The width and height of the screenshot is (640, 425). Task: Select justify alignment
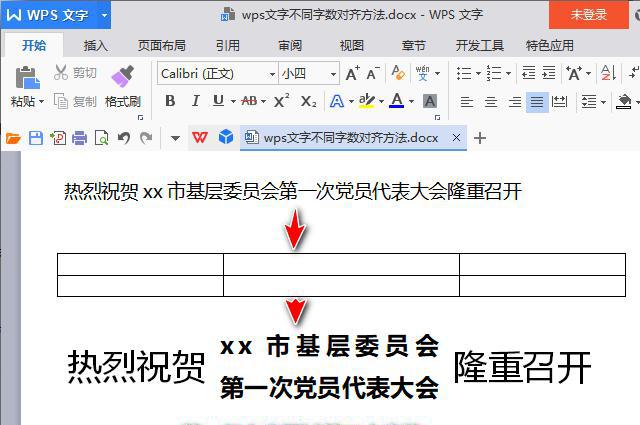[x=537, y=102]
